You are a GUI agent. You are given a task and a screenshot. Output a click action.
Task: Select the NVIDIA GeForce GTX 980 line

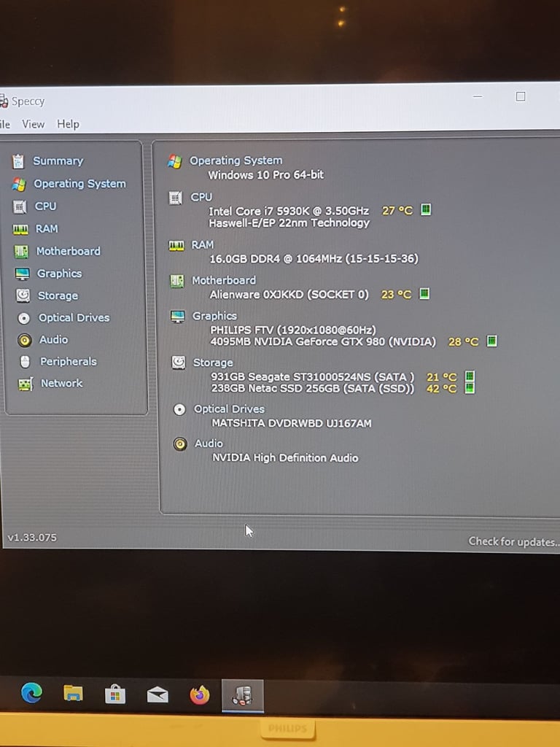tap(323, 341)
